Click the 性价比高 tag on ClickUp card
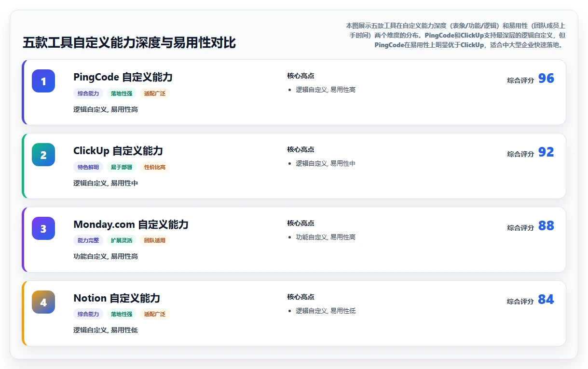The height and width of the screenshot is (369, 588). 155,167
